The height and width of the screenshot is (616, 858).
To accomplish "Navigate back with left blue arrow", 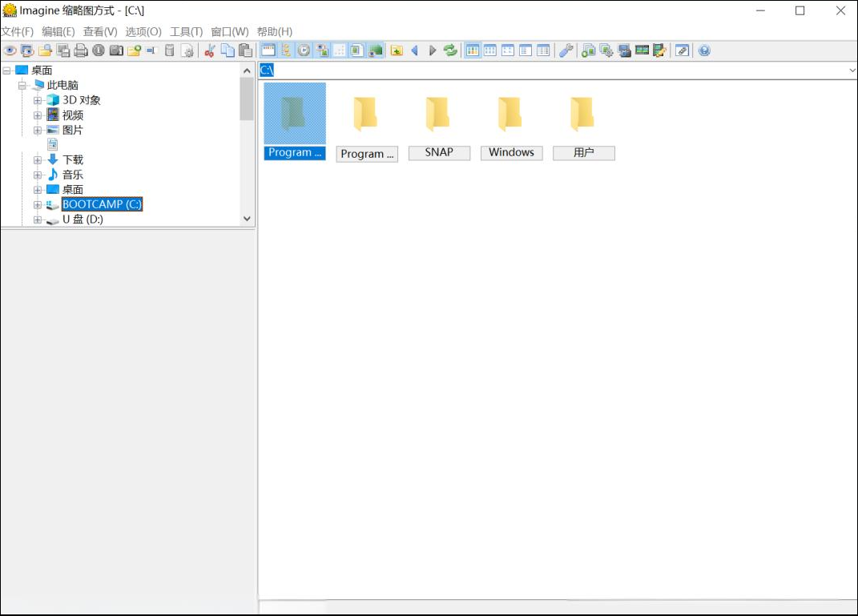I will click(x=415, y=51).
